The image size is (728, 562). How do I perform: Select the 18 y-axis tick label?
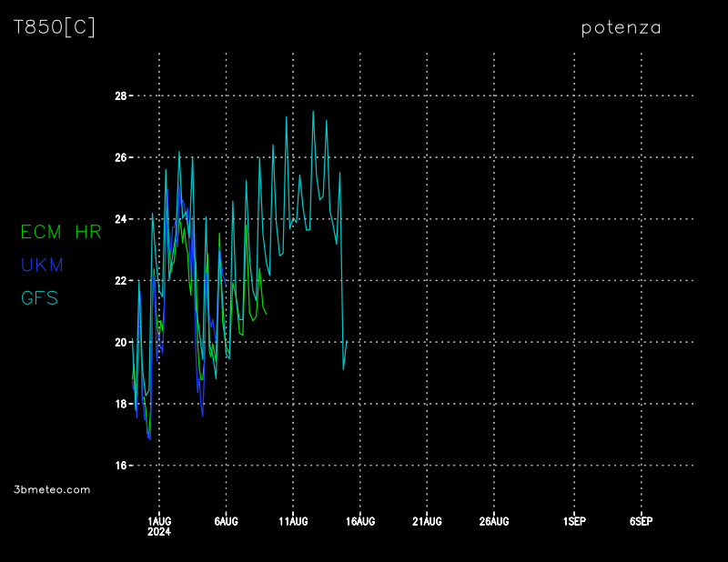click(120, 404)
